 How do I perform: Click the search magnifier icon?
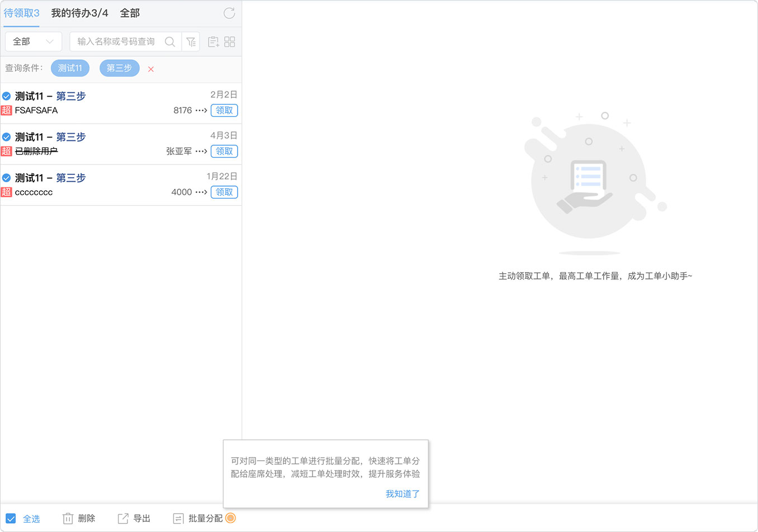point(170,42)
